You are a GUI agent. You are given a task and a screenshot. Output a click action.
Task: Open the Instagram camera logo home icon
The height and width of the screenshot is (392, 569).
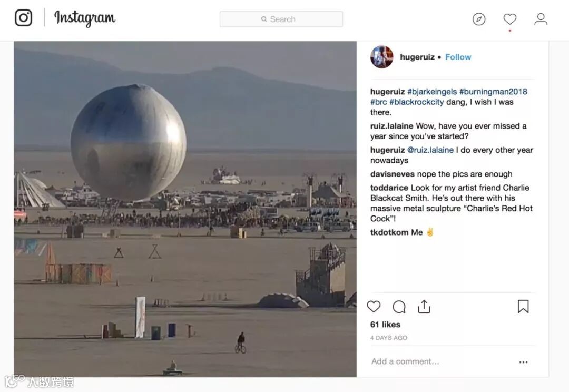tap(23, 18)
